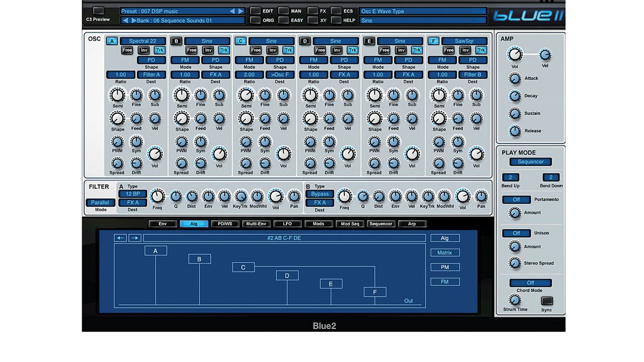Click the algorithm left arrow button
The height and width of the screenshot is (362, 644).
point(120,238)
